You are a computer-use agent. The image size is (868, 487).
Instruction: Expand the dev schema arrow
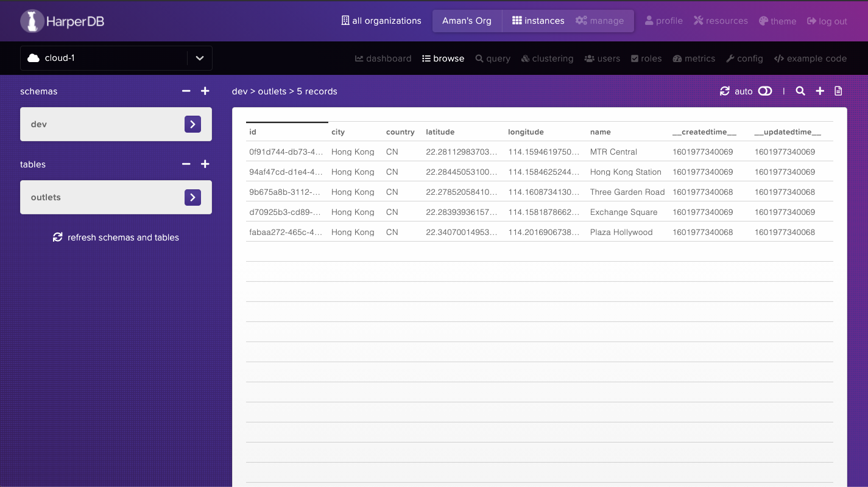[x=192, y=124]
